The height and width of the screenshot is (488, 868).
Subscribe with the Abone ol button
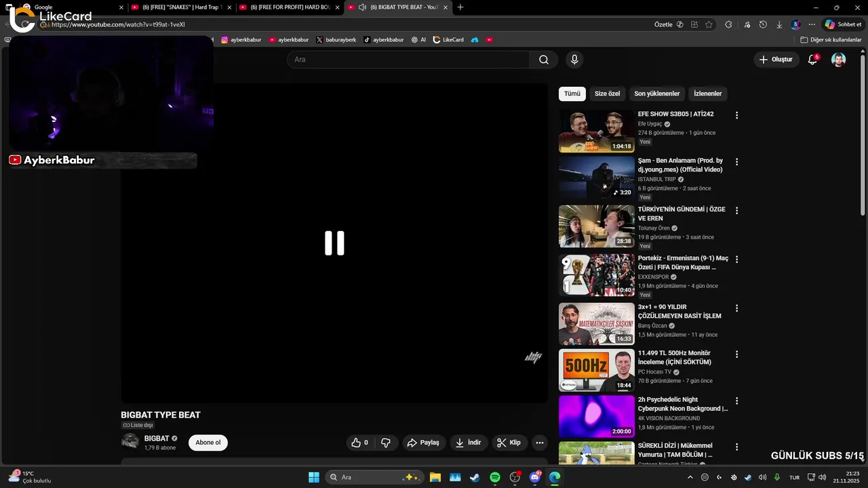208,443
